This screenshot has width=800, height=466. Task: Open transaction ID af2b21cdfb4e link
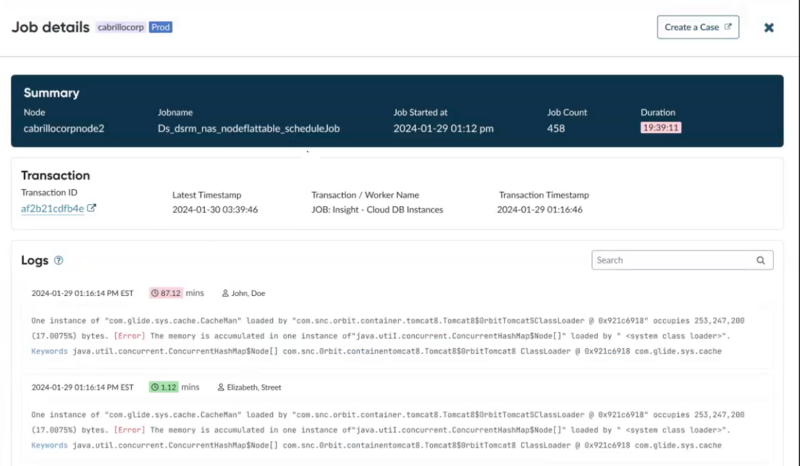point(53,208)
